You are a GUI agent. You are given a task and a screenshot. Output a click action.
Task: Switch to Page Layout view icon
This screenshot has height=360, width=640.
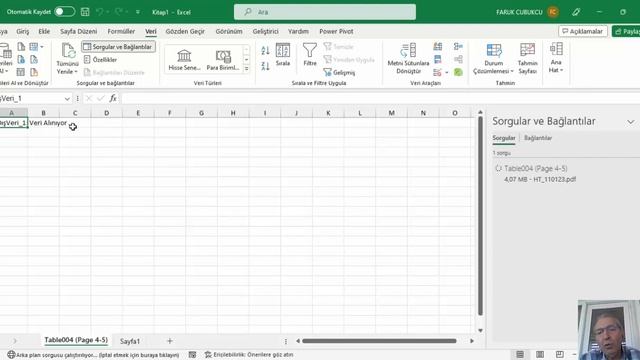(x=540, y=354)
